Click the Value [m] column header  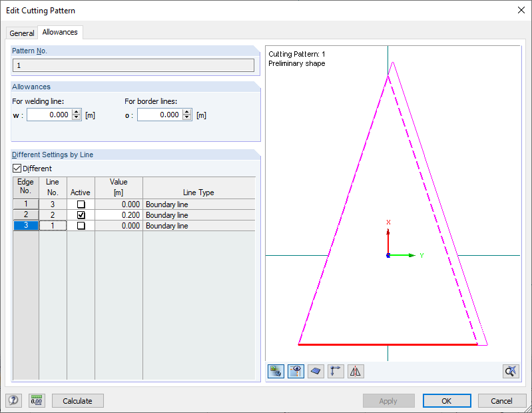coord(119,188)
